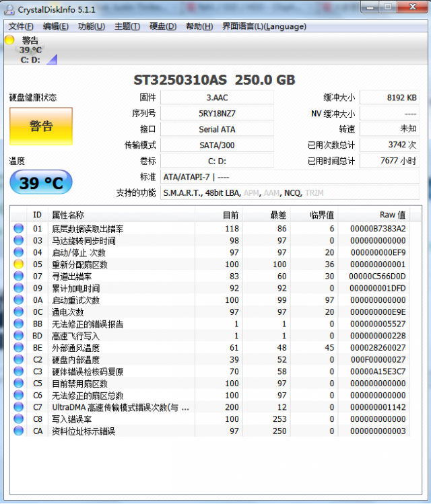
Task: Click the 临界值 column header
Action: (x=314, y=215)
